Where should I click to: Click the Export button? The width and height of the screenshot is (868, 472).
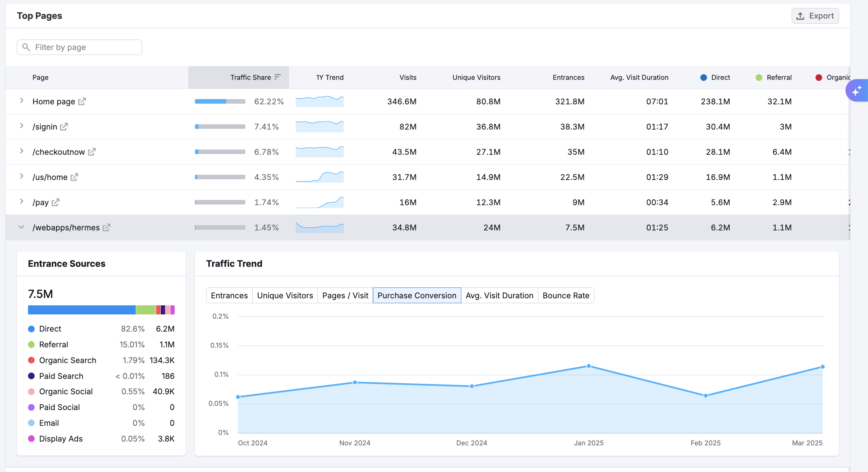point(815,16)
